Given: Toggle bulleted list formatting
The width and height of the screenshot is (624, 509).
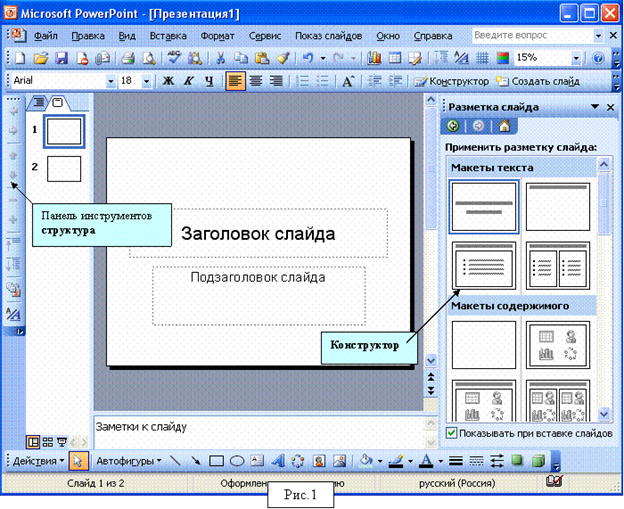Looking at the screenshot, I should click(323, 81).
